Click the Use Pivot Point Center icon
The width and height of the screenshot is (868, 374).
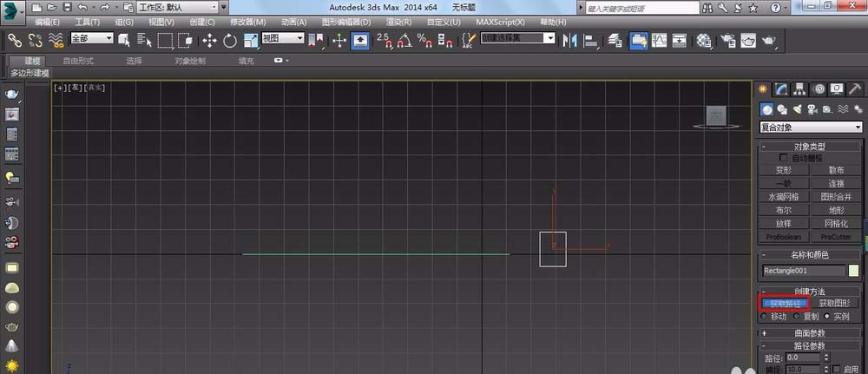click(x=316, y=40)
